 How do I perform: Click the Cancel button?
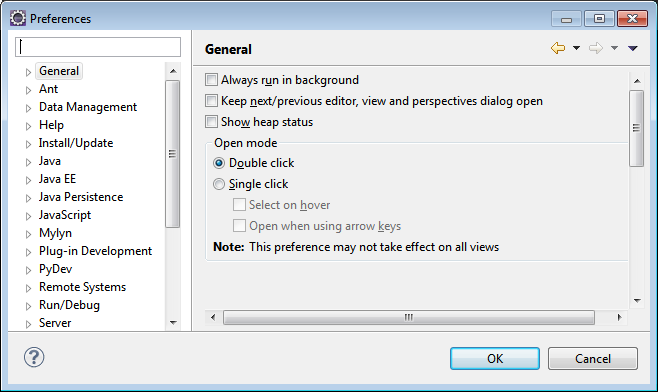click(x=593, y=358)
